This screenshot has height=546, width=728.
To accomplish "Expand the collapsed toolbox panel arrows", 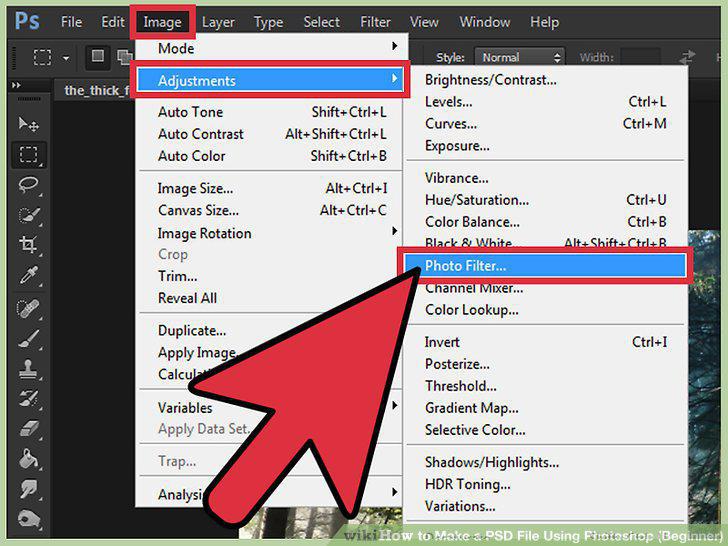I will tap(16, 85).
